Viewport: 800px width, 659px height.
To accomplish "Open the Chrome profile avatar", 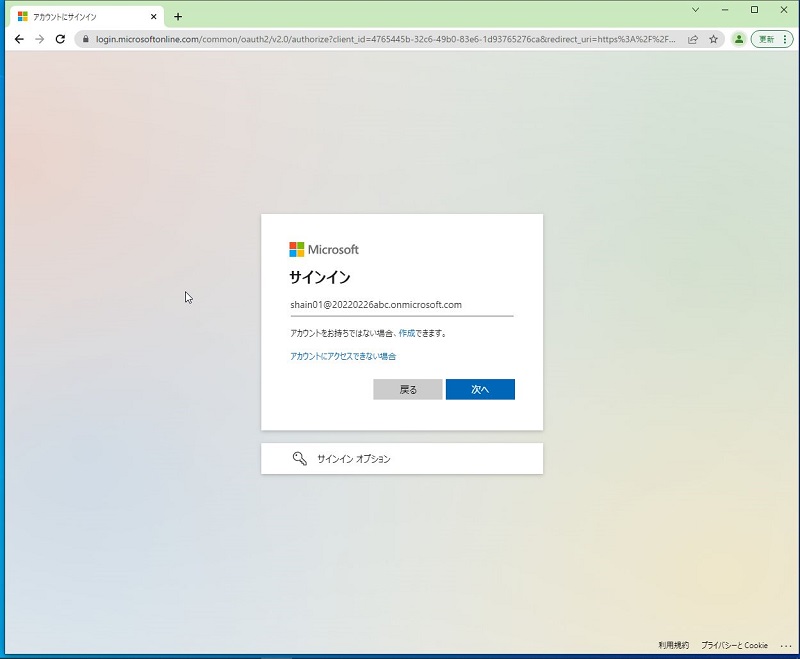I will coord(738,39).
